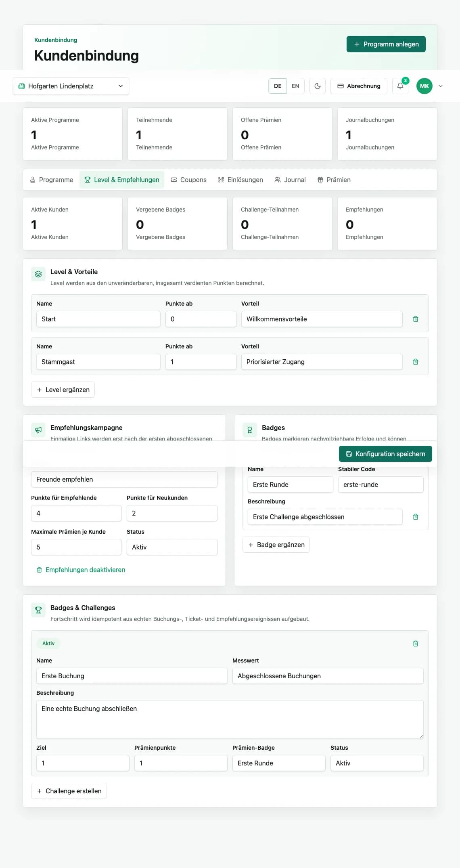Go to the Journal tab
This screenshot has height=868, width=460.
pyautogui.click(x=290, y=180)
